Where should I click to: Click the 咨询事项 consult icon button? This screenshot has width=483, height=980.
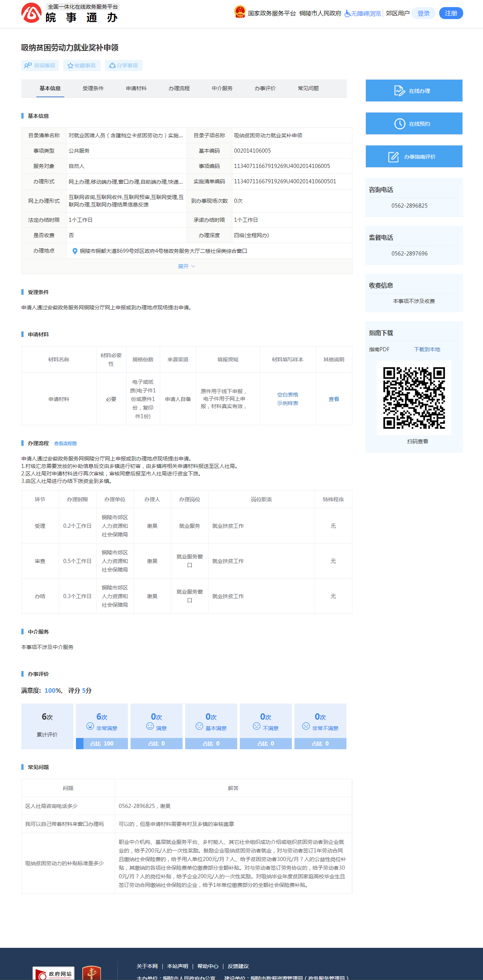click(x=28, y=65)
